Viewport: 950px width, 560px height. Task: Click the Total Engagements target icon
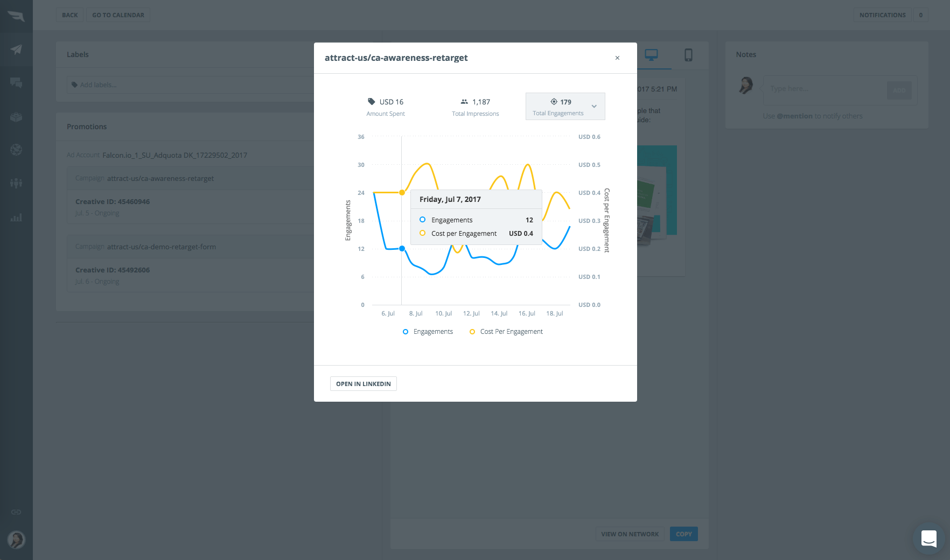pos(554,102)
